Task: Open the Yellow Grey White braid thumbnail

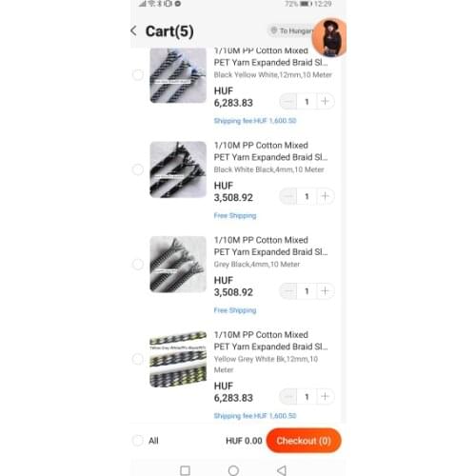Action: pos(178,359)
